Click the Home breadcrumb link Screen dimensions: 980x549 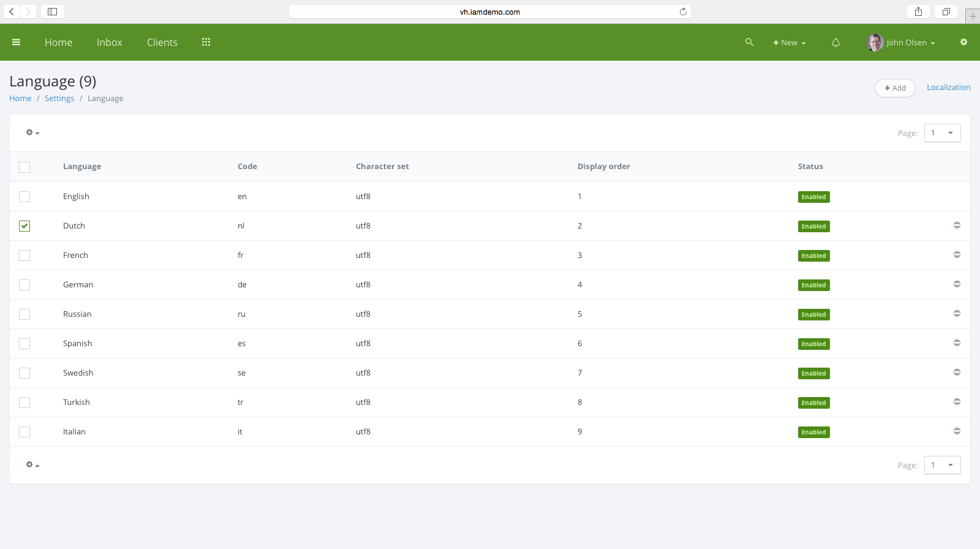tap(20, 98)
